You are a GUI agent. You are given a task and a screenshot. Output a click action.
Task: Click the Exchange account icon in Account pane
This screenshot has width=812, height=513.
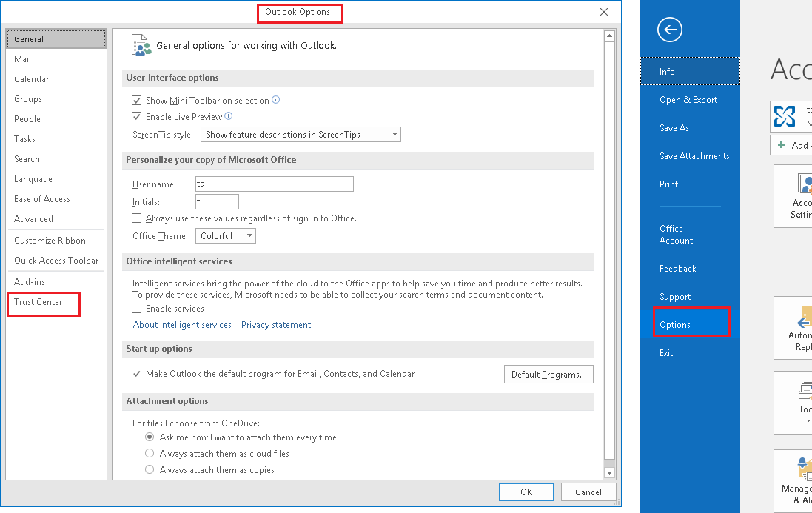coord(784,116)
